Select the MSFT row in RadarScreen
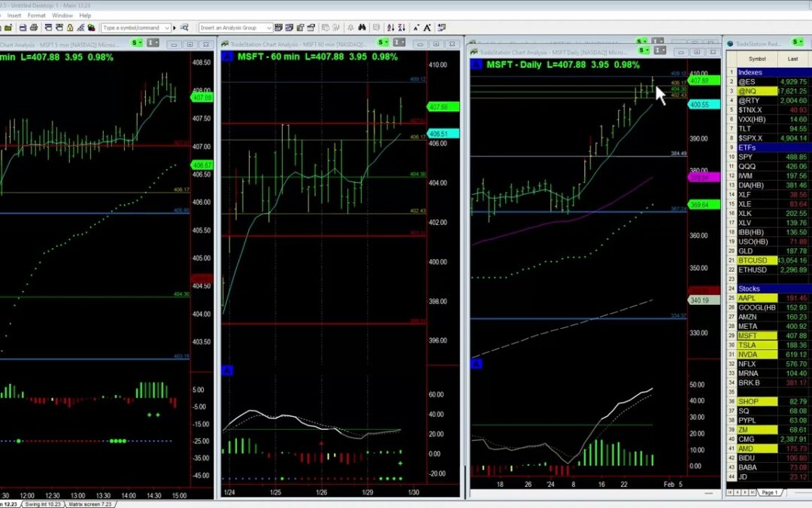This screenshot has height=508, width=812. (x=748, y=336)
